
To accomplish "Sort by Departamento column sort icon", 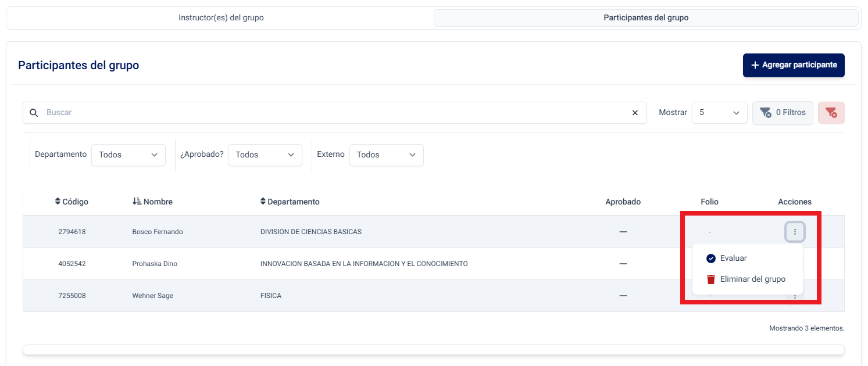I will (263, 202).
